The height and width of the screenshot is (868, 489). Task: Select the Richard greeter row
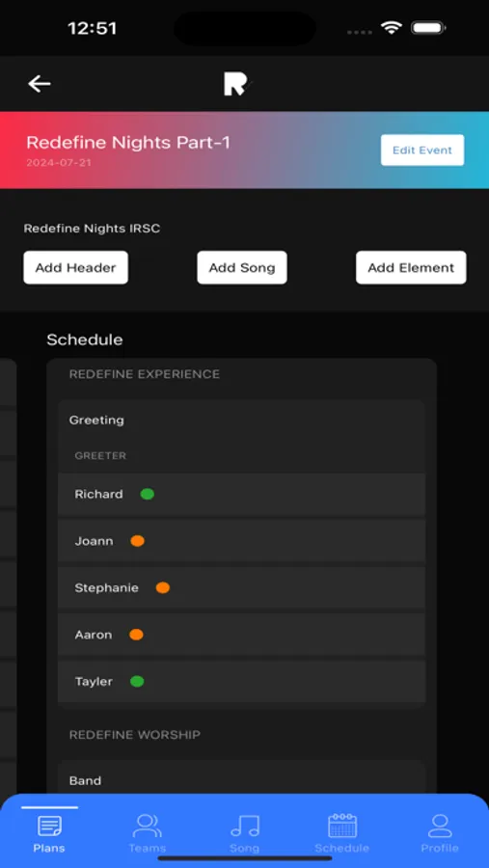(241, 494)
